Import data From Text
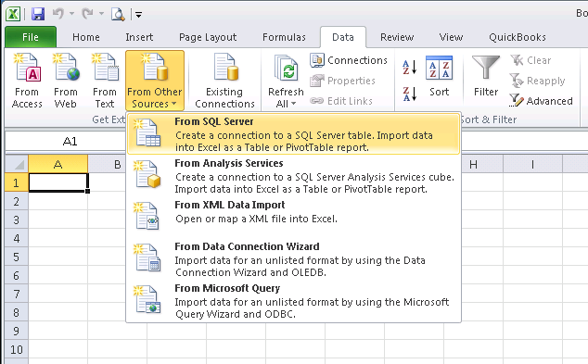The height and width of the screenshot is (364, 588). pyautogui.click(x=104, y=81)
